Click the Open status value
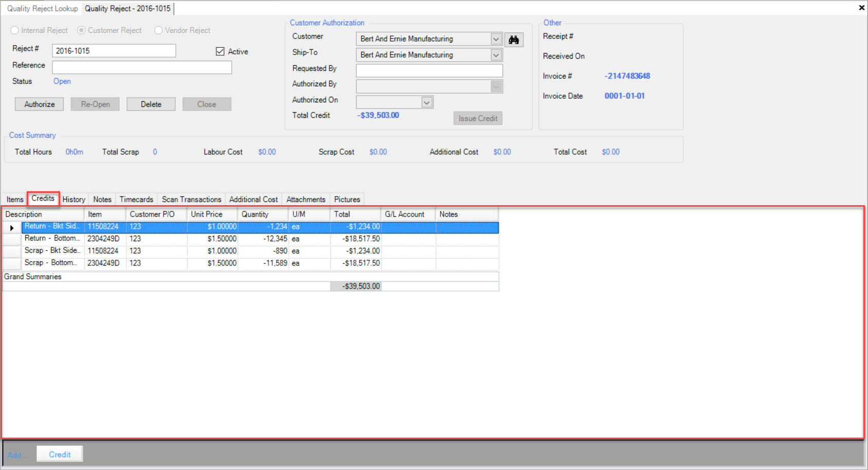868x470 pixels. [62, 82]
